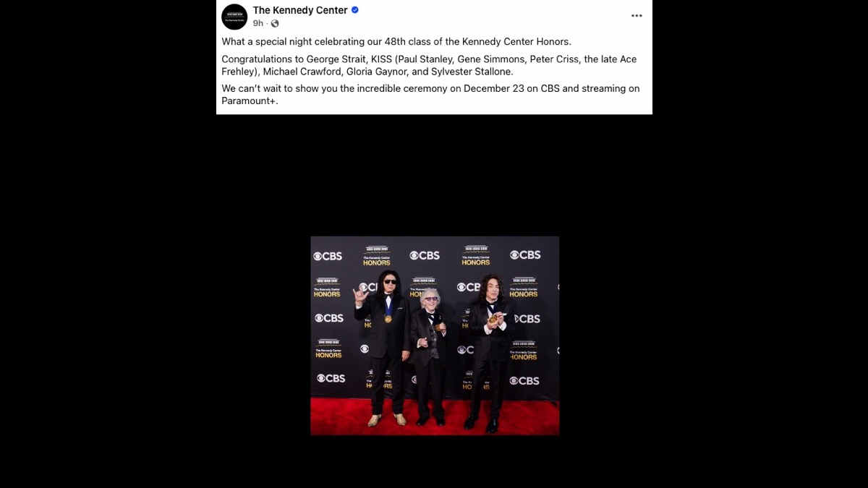Click the globe public audience icon
Viewport: 868px width, 488px height.
(275, 23)
